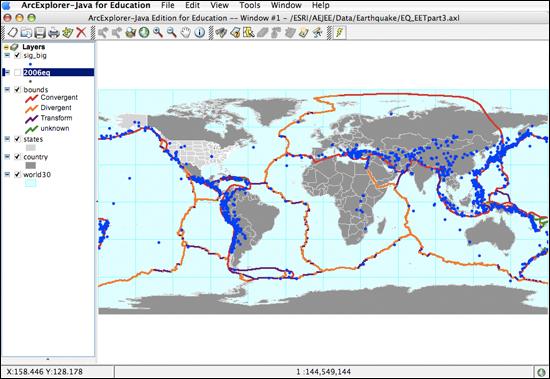Select the Zoom Out magnifier tool
This screenshot has width=550, height=379.
coord(172,33)
